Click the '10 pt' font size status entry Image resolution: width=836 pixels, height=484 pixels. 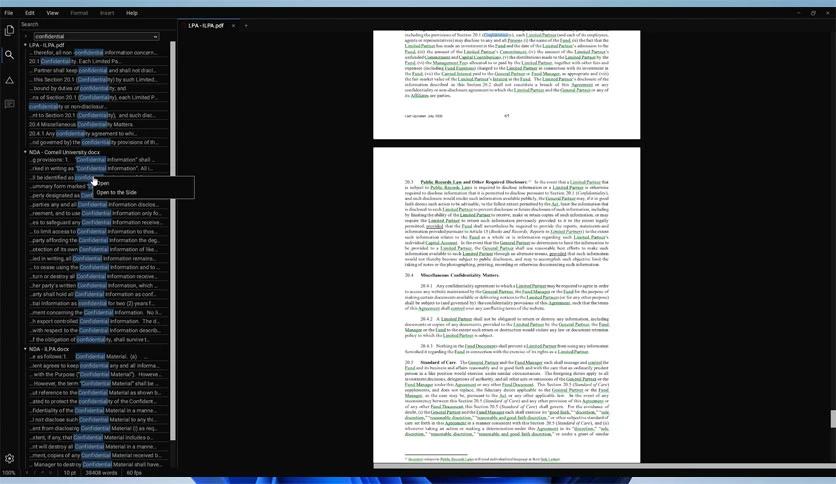70,473
